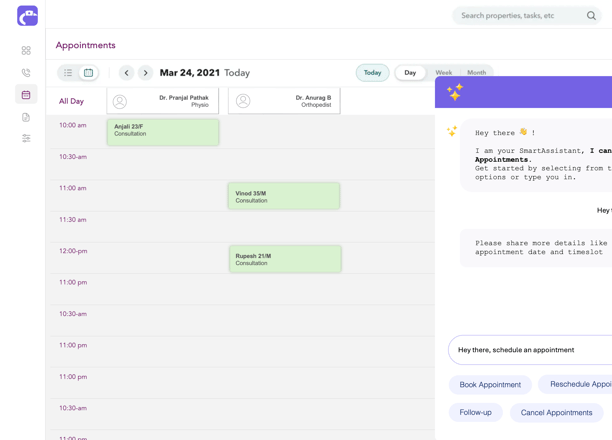Click the app logo at top left
612x440 pixels.
tap(27, 15)
